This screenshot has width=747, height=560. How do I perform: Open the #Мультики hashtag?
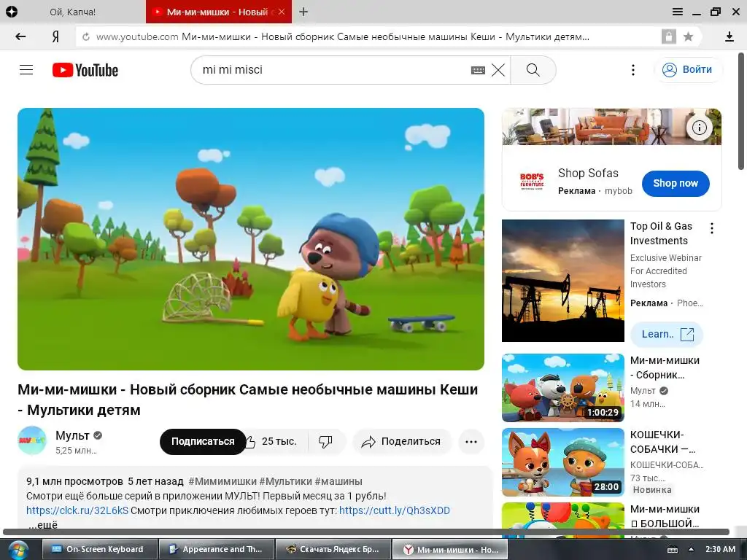click(285, 481)
